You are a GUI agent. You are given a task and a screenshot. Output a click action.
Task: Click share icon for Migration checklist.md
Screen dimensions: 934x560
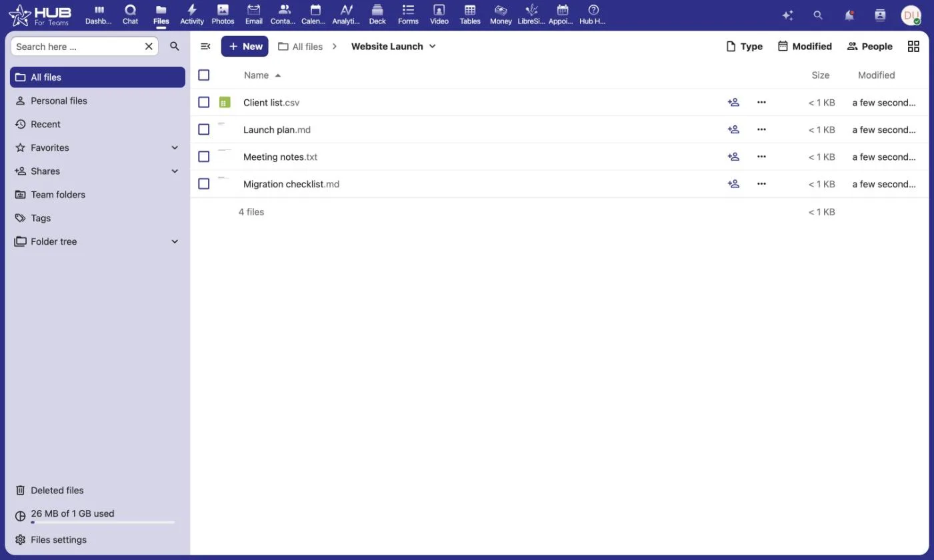pyautogui.click(x=733, y=184)
